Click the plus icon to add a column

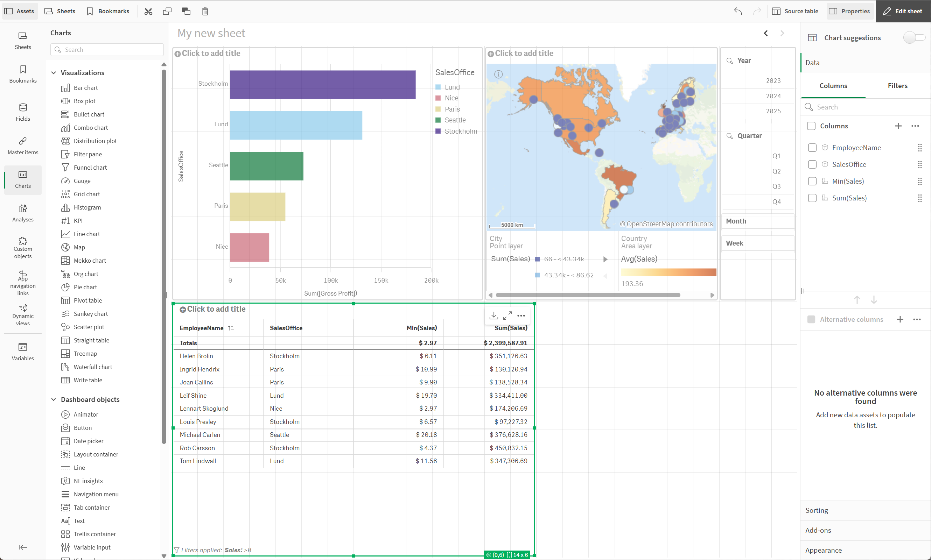pos(898,126)
